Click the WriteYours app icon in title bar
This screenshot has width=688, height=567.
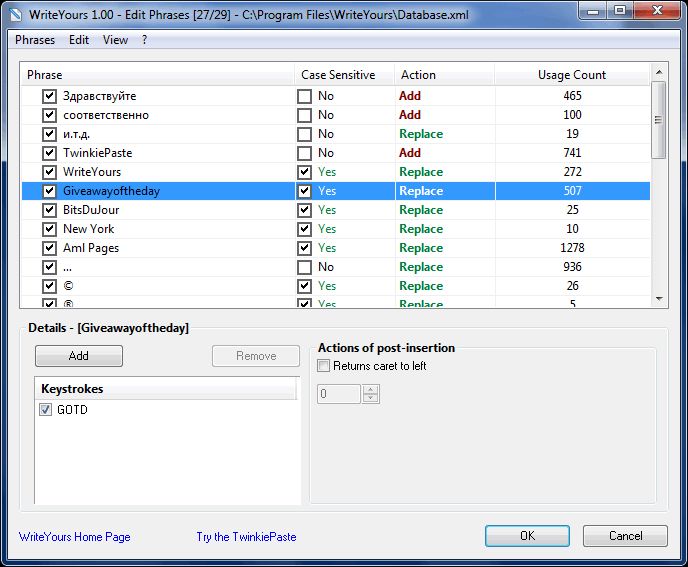(16, 14)
